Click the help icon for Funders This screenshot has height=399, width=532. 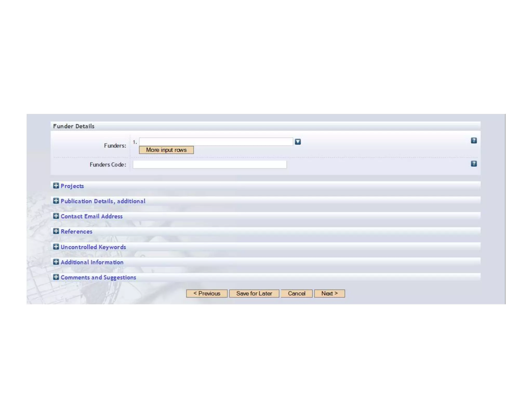click(x=474, y=141)
